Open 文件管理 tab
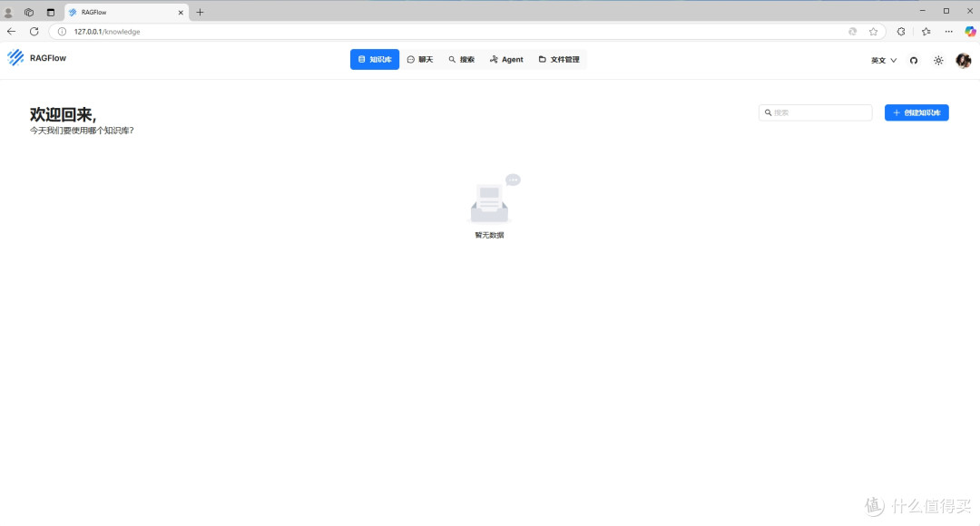 [x=559, y=59]
